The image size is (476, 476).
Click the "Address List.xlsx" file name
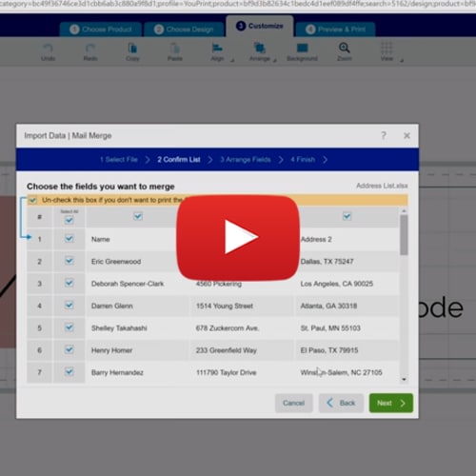tap(382, 186)
